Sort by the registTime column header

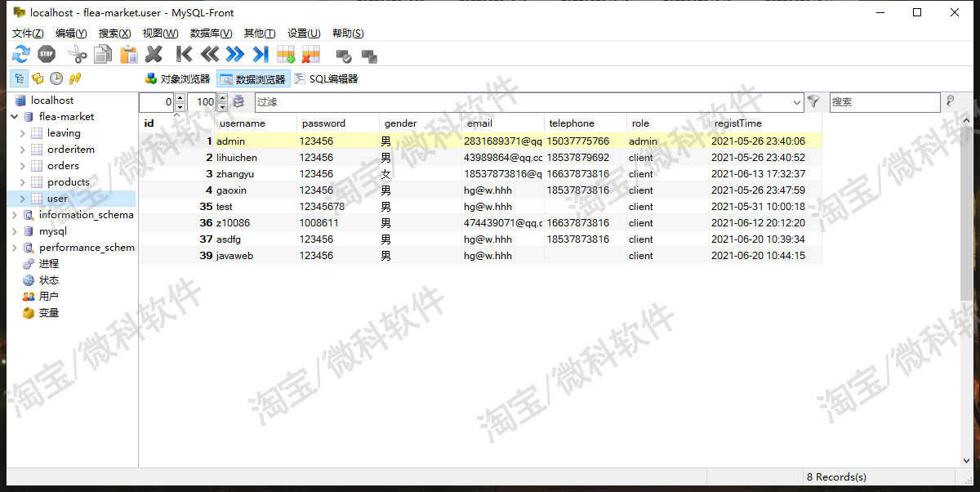[765, 123]
